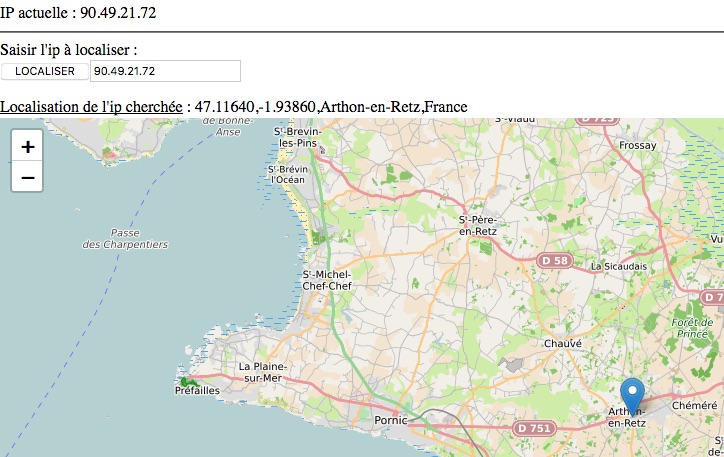
Task: Click the Pornic town label
Action: [x=391, y=420]
